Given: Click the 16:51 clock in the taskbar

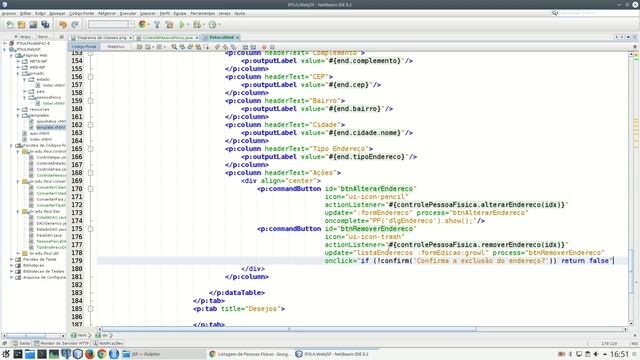Looking at the screenshot, I should [x=619, y=354].
